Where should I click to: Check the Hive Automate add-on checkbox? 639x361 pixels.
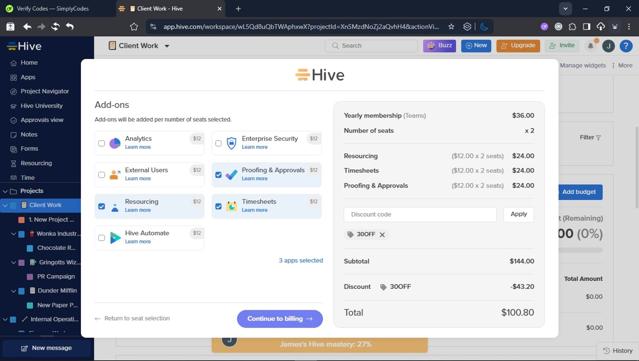[x=101, y=238]
